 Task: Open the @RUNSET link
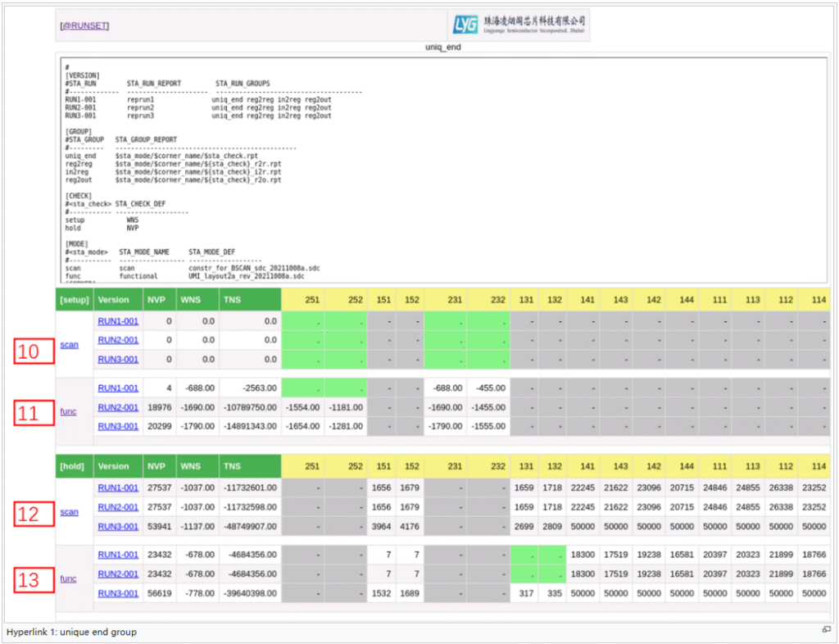click(x=84, y=25)
